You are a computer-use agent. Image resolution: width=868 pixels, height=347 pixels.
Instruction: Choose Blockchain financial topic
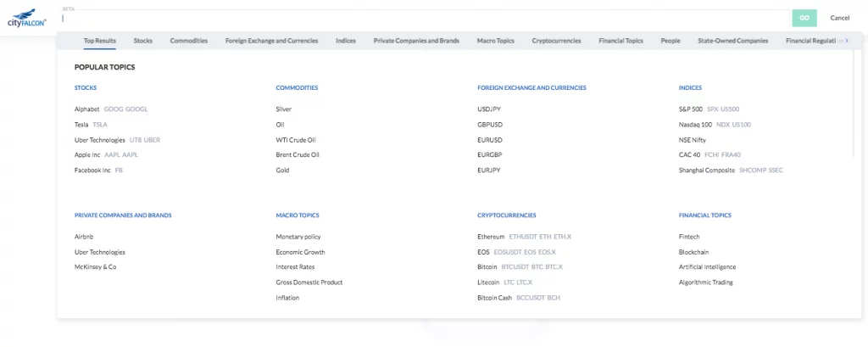pos(693,252)
